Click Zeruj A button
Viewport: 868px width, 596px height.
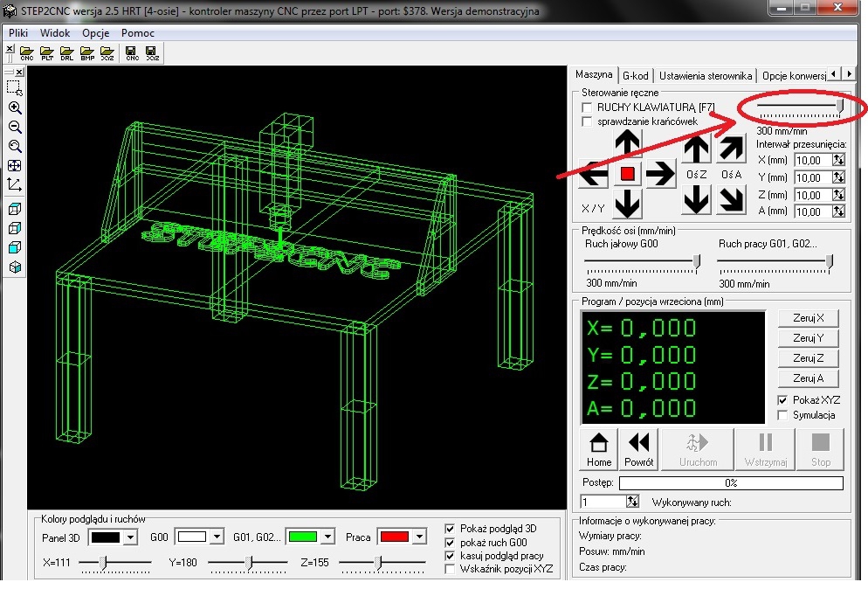(809, 378)
